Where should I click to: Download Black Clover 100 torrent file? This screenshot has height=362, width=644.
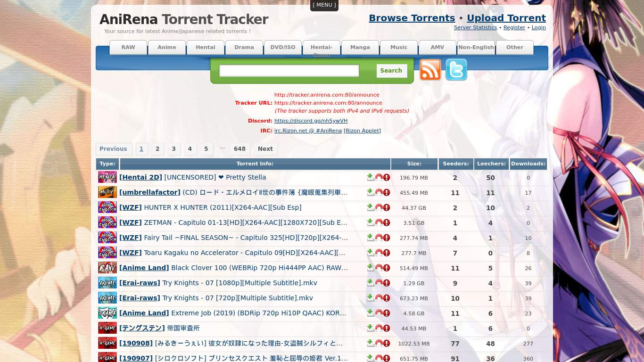pyautogui.click(x=371, y=268)
